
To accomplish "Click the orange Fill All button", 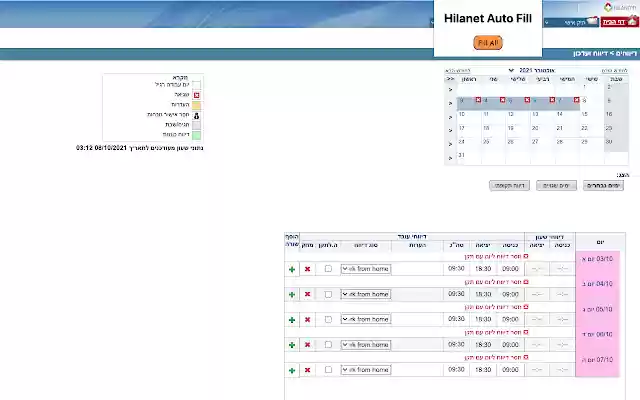I will click(x=488, y=43).
